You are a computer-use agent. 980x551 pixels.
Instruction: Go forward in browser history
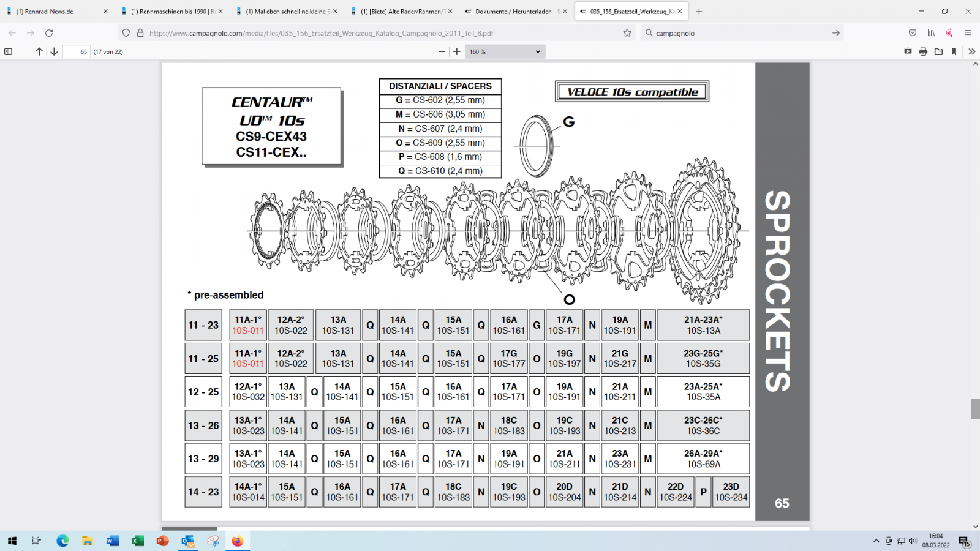click(31, 33)
